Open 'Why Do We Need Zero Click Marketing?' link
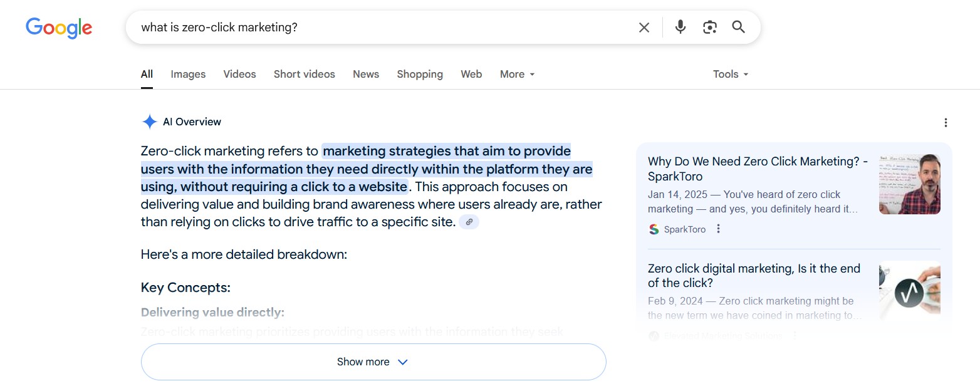 [758, 169]
